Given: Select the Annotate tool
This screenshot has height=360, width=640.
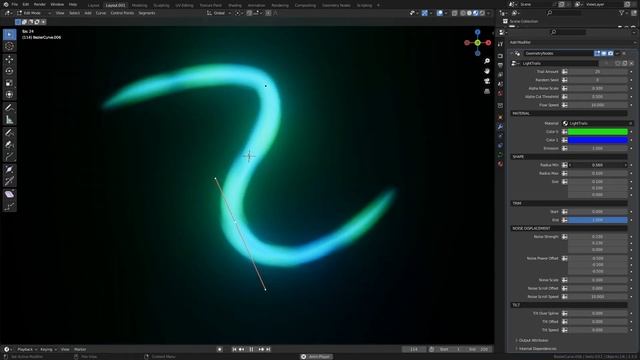Looking at the screenshot, I should tap(9, 108).
